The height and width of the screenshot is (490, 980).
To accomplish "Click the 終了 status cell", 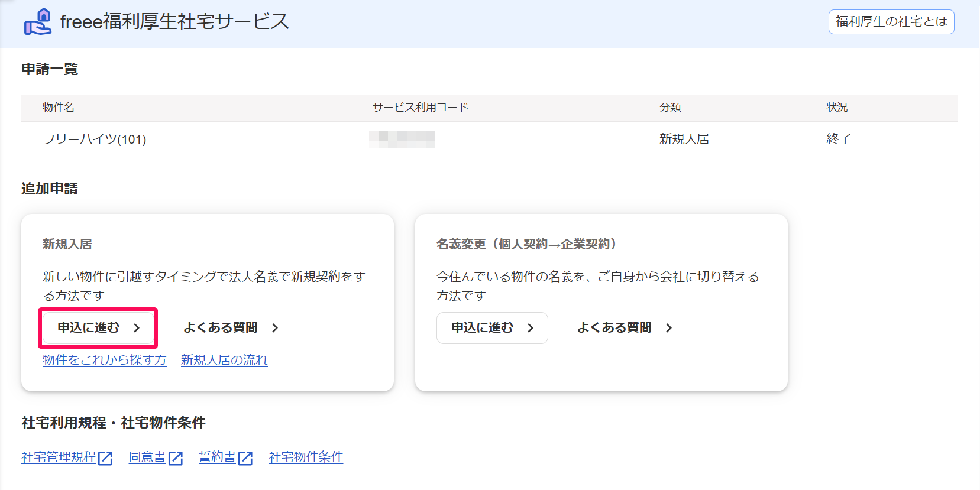I will pyautogui.click(x=839, y=139).
